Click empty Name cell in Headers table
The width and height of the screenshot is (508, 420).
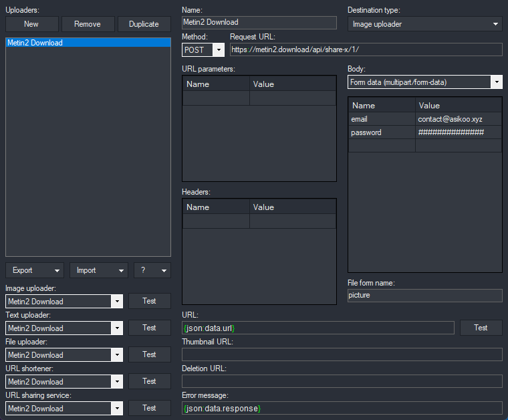[216, 221]
